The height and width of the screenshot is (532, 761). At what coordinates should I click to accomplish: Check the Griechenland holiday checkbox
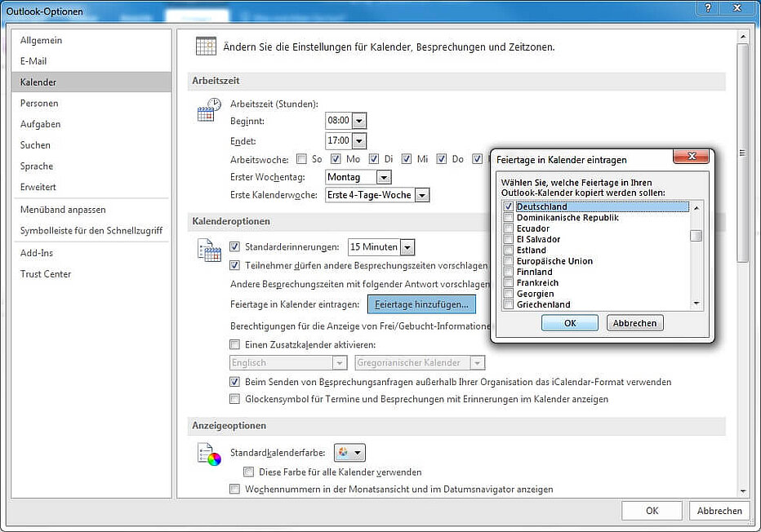[x=508, y=304]
